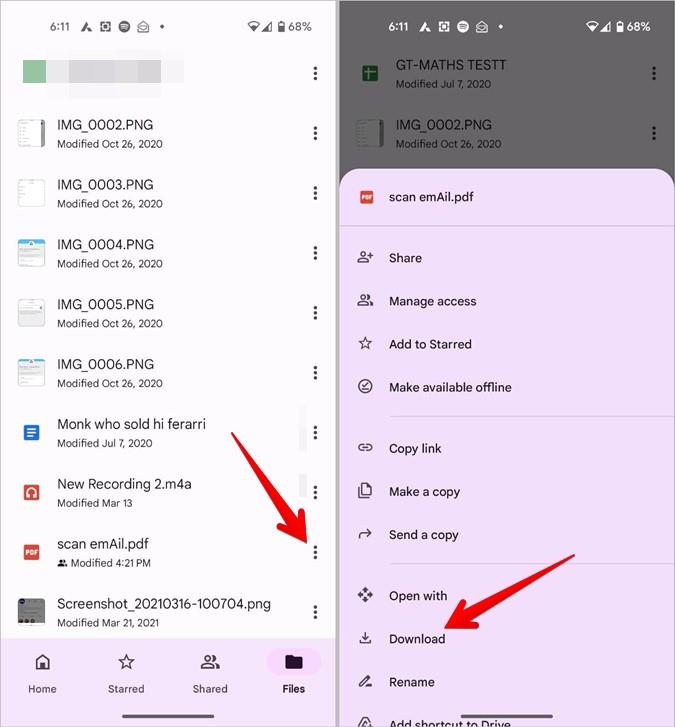The width and height of the screenshot is (675, 727).
Task: Tap the Download arrow icon
Action: click(x=365, y=638)
